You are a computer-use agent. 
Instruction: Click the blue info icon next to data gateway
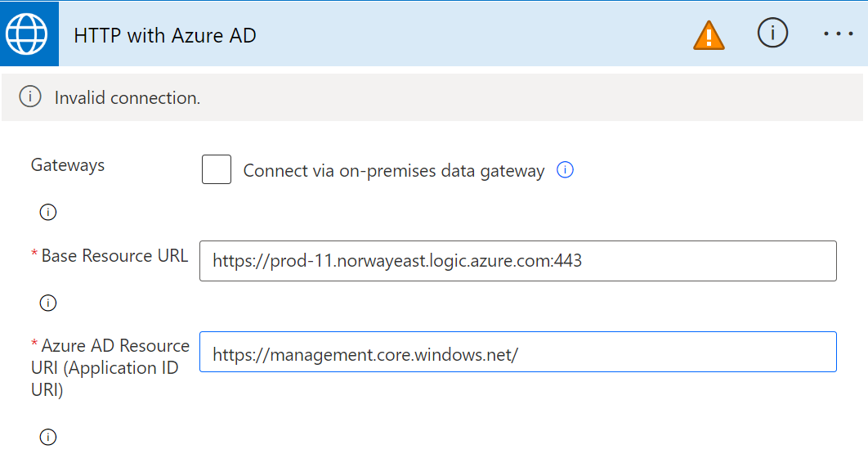pyautogui.click(x=565, y=169)
